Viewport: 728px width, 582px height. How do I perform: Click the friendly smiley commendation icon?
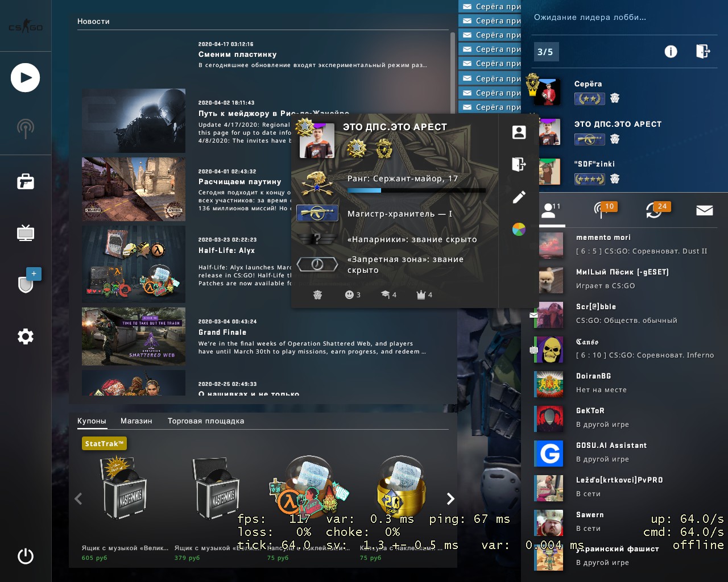pos(353,294)
